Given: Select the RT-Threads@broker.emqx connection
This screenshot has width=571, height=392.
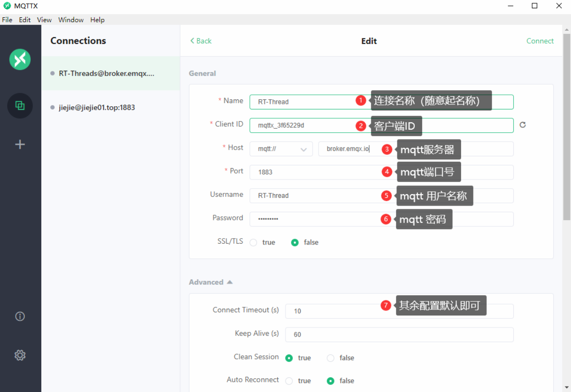Looking at the screenshot, I should pyautogui.click(x=110, y=73).
